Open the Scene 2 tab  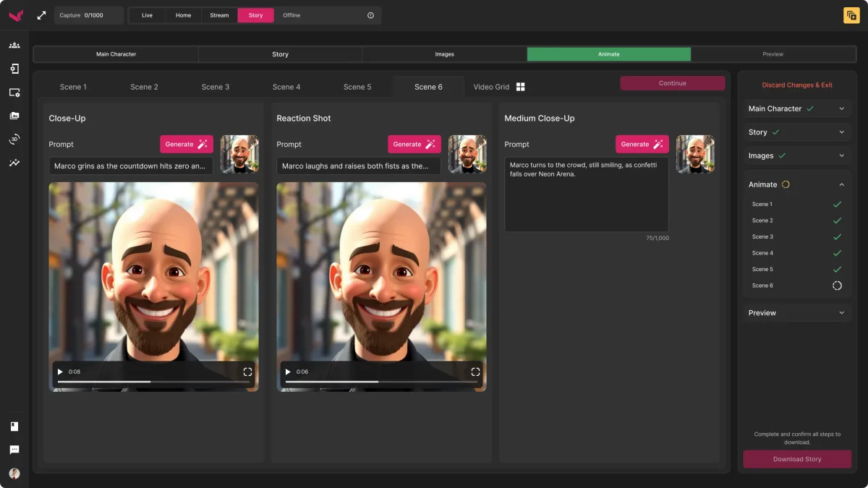(x=144, y=87)
